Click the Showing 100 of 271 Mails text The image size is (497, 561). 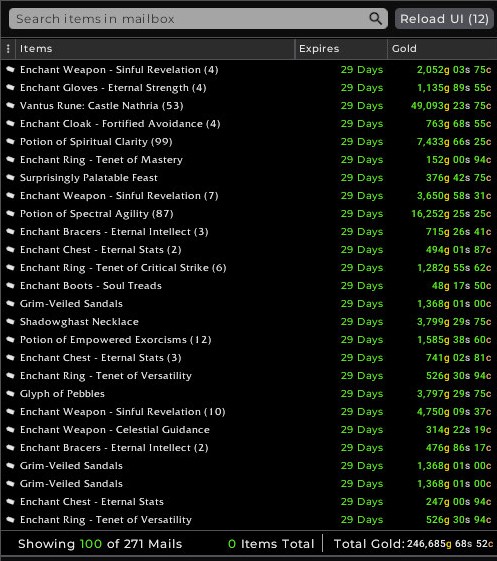click(x=100, y=544)
